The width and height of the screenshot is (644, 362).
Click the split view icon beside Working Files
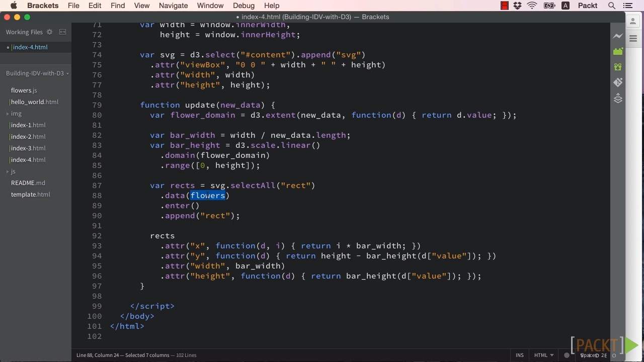pos(62,32)
